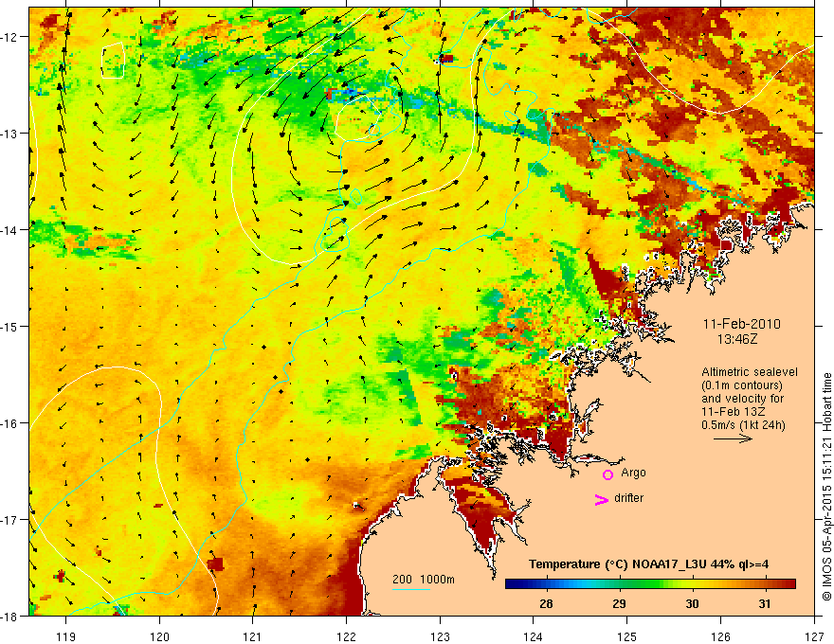
Task: Click the latitude axis label -13
Action: click(x=10, y=134)
